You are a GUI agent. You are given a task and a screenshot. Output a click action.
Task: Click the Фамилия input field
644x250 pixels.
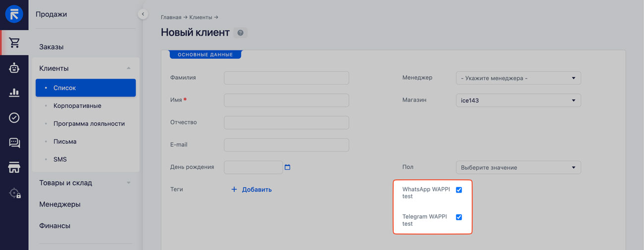coord(286,78)
